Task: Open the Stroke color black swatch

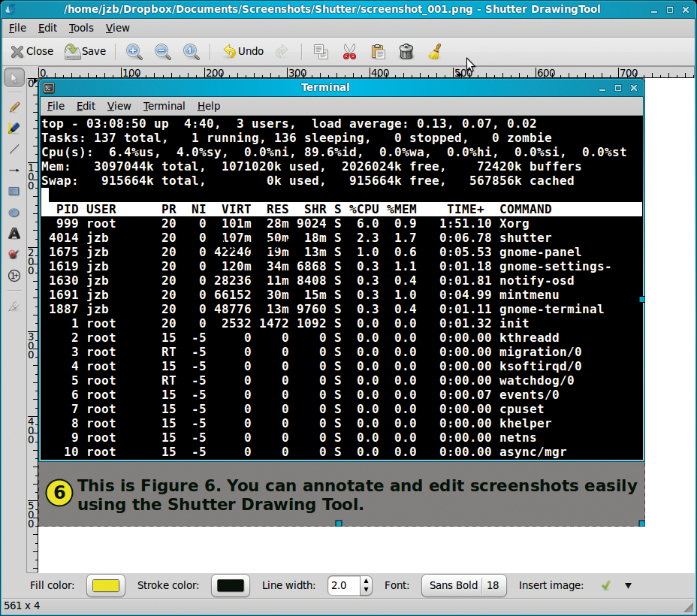Action: [231, 585]
